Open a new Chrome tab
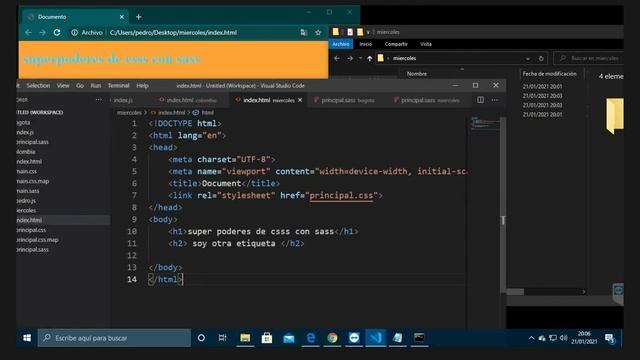640x360 pixels. pyautogui.click(x=139, y=17)
